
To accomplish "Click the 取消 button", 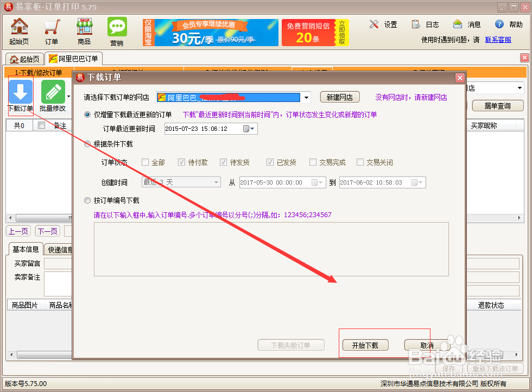I will coord(427,345).
